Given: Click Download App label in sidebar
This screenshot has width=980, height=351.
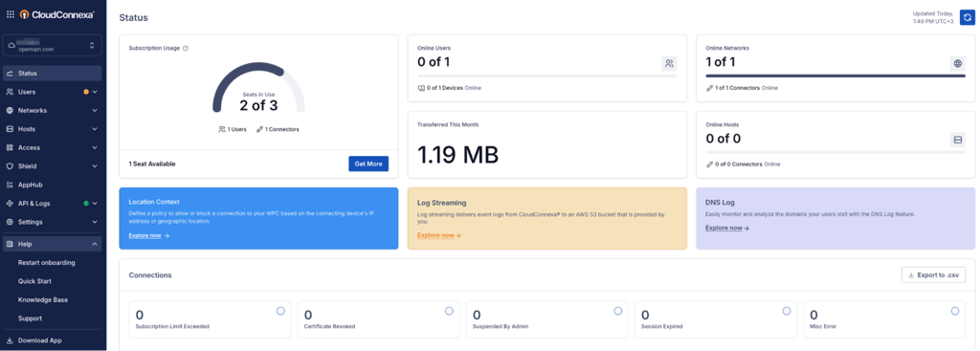Looking at the screenshot, I should [40, 341].
